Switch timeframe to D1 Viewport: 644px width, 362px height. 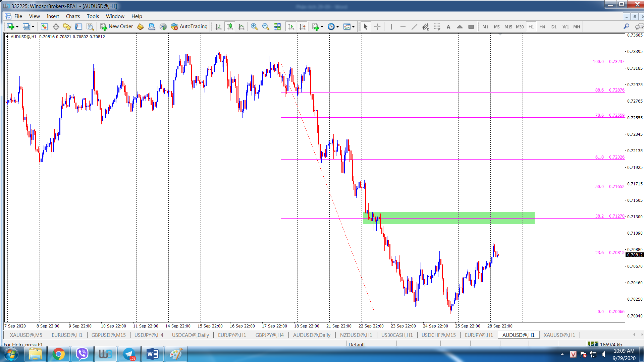pos(554,27)
